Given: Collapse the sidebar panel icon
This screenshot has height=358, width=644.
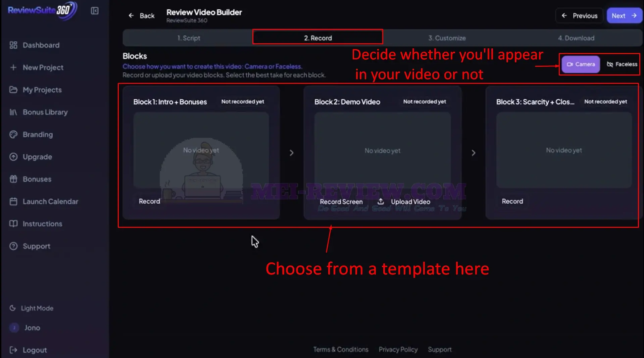Looking at the screenshot, I should pyautogui.click(x=95, y=11).
